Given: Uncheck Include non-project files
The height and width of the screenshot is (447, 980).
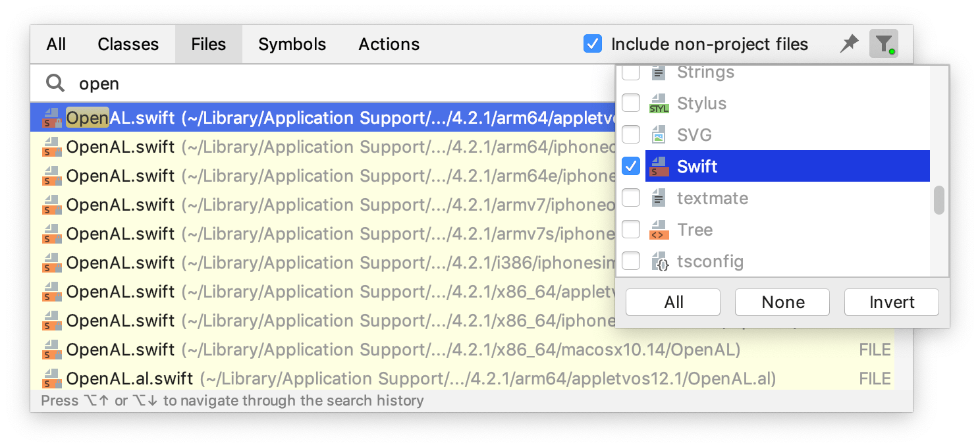Looking at the screenshot, I should [x=593, y=44].
